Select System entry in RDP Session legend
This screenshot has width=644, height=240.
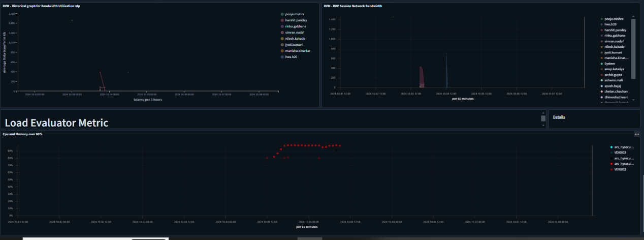pyautogui.click(x=609, y=64)
